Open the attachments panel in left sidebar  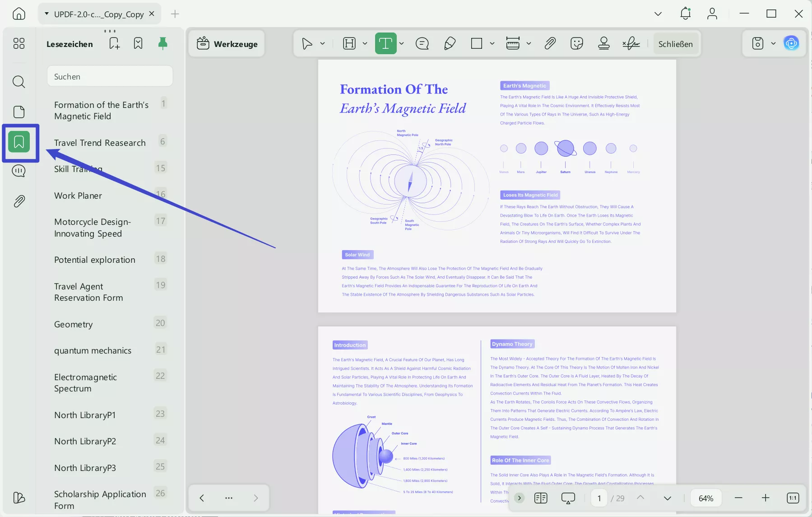19,201
